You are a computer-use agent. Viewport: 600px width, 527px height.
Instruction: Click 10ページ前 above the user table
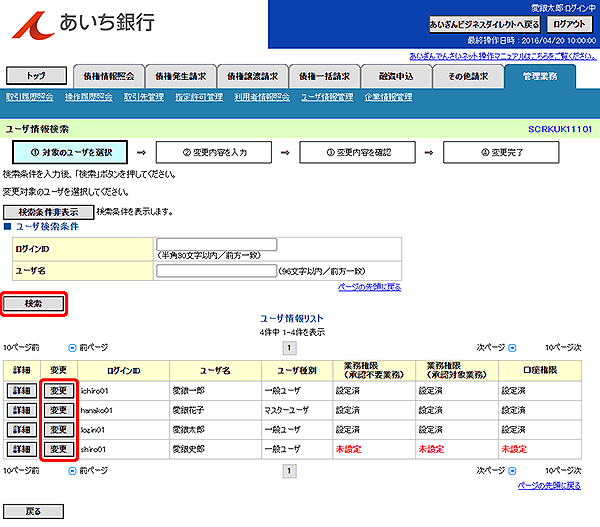[x=21, y=348]
